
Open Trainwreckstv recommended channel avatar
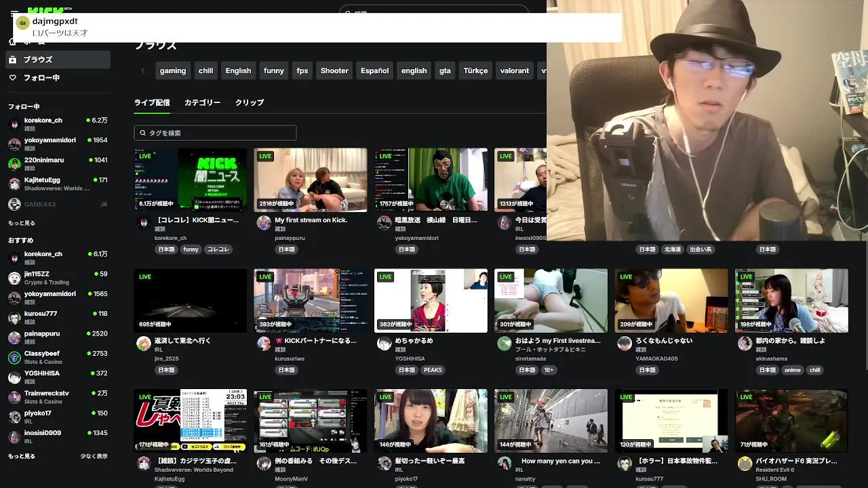coord(14,397)
